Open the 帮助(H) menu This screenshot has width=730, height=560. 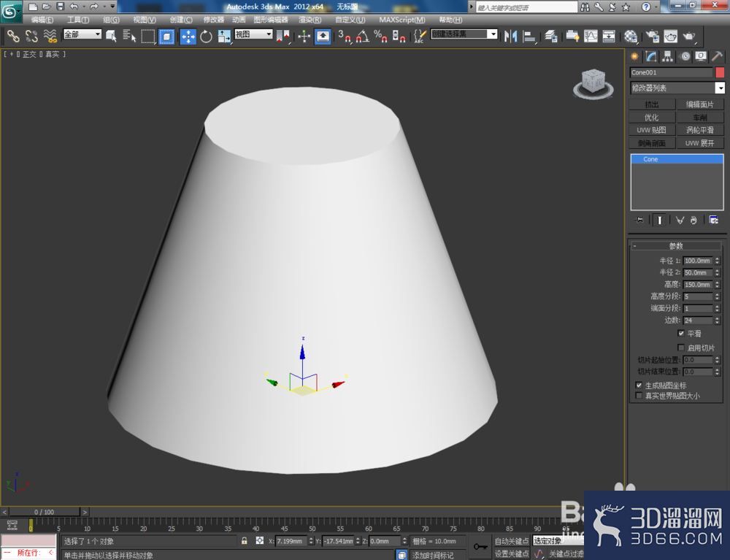point(450,20)
